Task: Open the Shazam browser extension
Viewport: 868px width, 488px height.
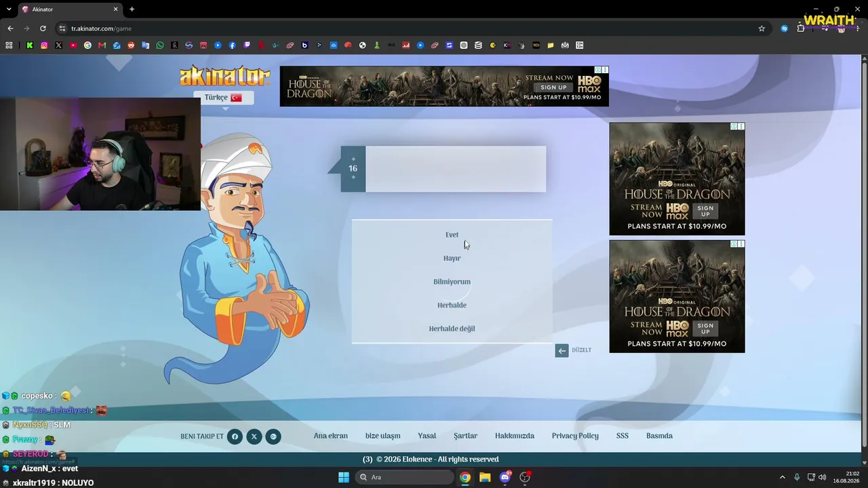Action: tap(784, 28)
